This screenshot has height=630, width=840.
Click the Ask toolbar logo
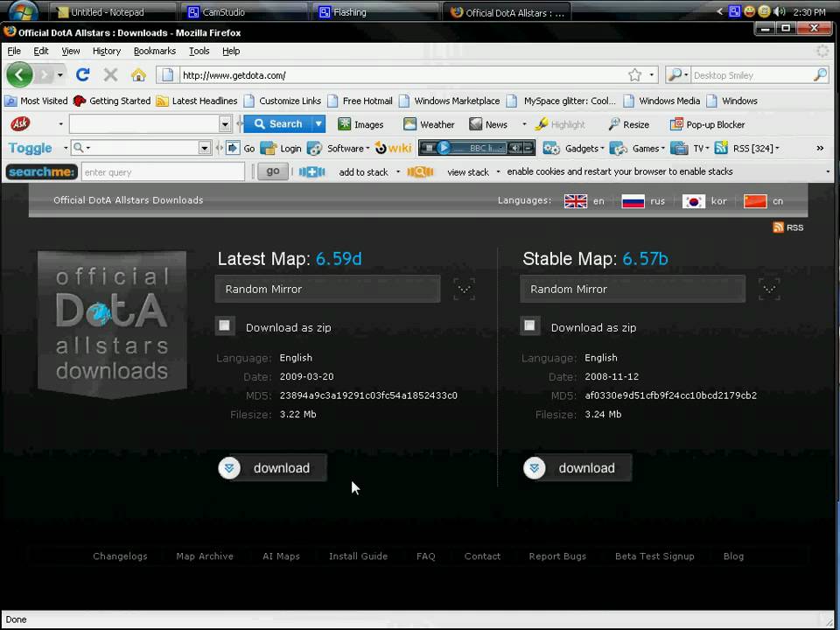20,123
